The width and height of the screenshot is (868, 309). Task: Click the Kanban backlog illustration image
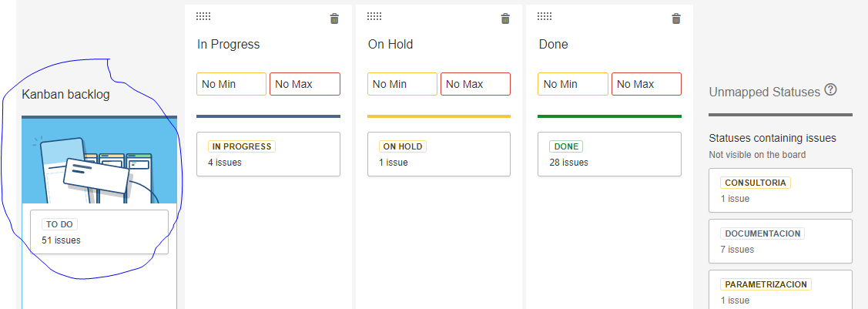coord(99,161)
